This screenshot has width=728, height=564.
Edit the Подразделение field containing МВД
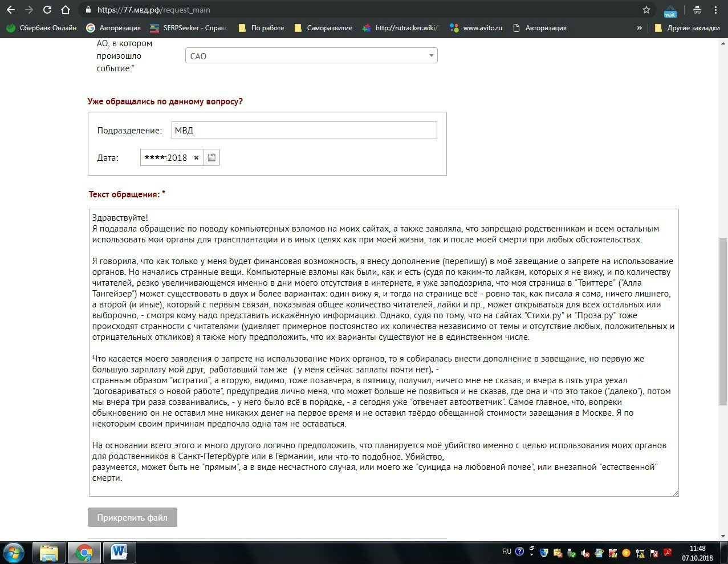pyautogui.click(x=304, y=130)
